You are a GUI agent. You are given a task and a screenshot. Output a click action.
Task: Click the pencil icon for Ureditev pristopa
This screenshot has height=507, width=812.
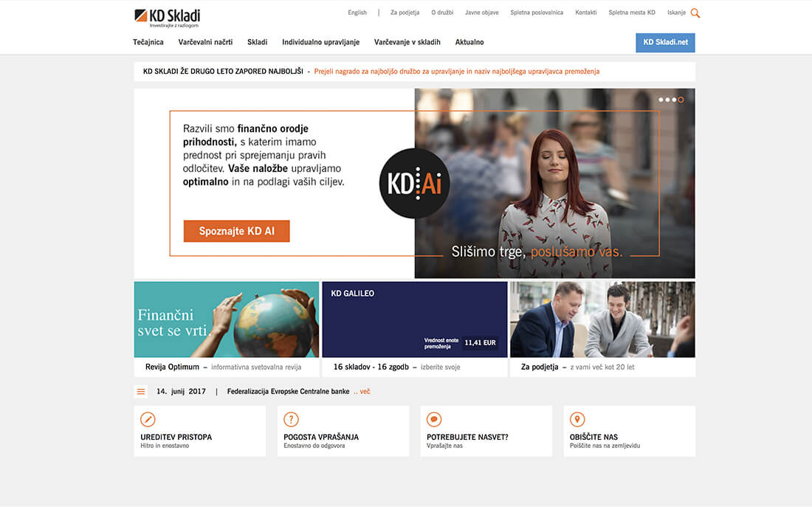pos(148,419)
